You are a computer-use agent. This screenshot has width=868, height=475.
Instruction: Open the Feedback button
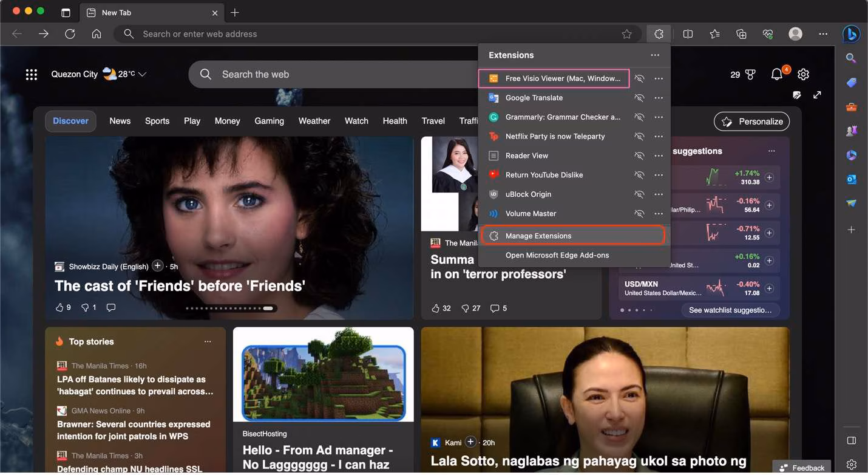click(802, 468)
